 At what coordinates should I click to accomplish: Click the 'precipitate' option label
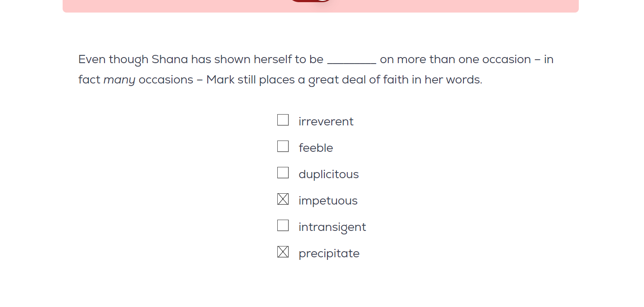pos(329,253)
